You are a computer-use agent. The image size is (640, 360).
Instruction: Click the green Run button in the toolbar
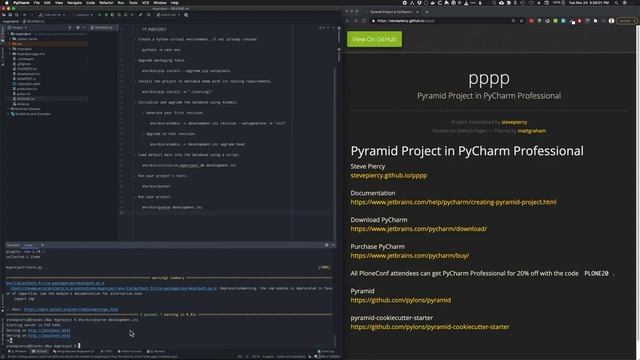pos(99,15)
